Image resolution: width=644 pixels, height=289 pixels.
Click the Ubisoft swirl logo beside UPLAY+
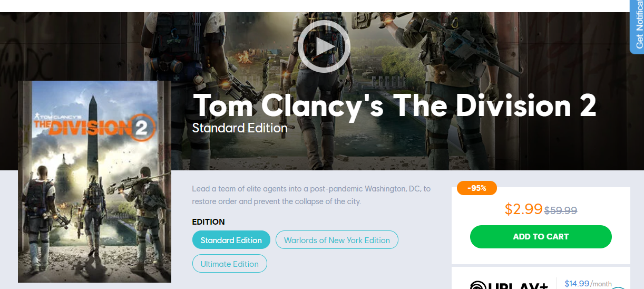[478, 285]
